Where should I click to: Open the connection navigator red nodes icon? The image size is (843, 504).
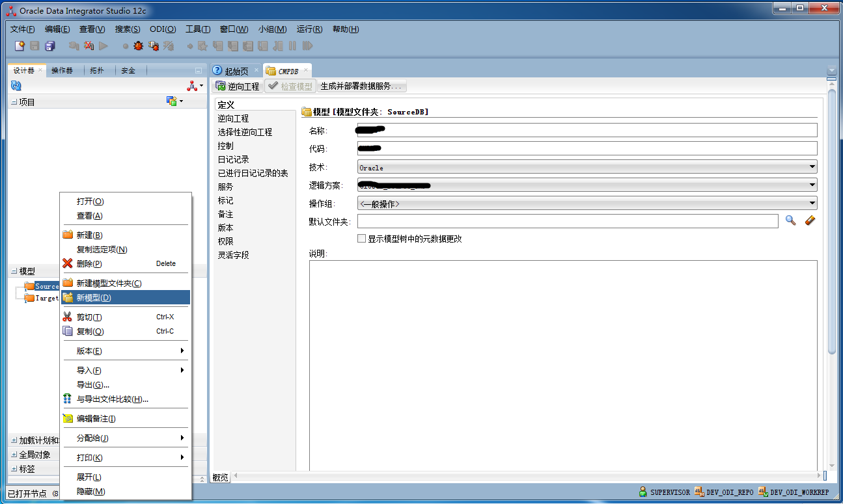click(x=192, y=86)
